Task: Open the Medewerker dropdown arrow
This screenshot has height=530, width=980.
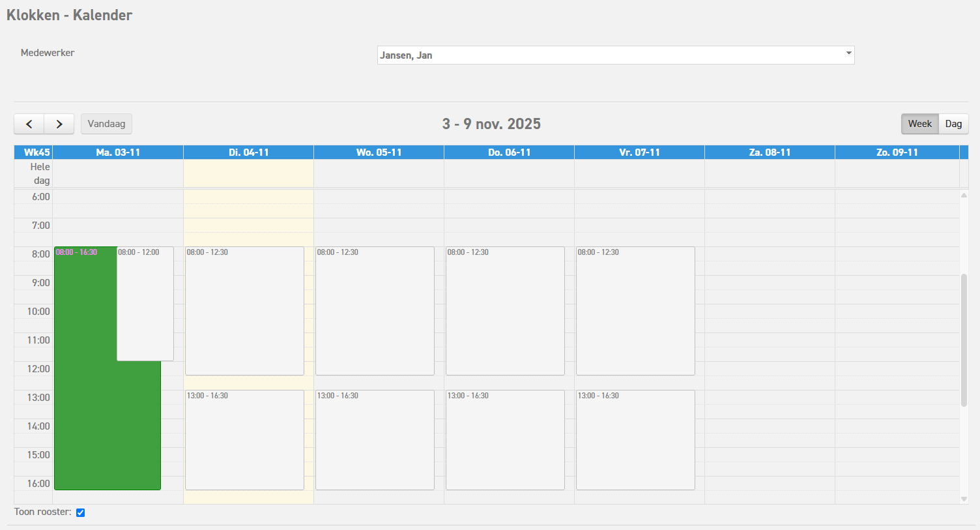Action: pyautogui.click(x=848, y=53)
